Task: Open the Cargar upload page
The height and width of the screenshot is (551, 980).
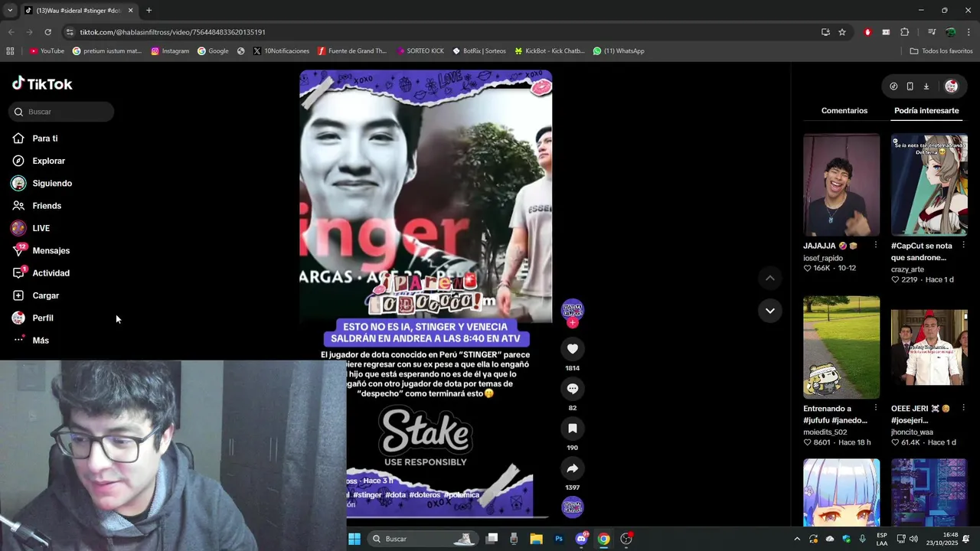Action: [45, 295]
